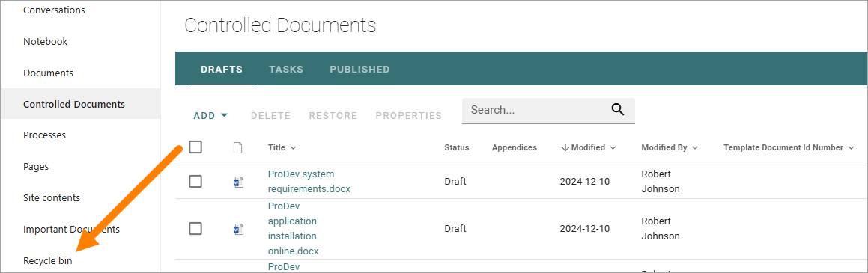Screen dimensions: 868x273
Task: Open Conversations in the sidebar
Action: [x=54, y=10]
